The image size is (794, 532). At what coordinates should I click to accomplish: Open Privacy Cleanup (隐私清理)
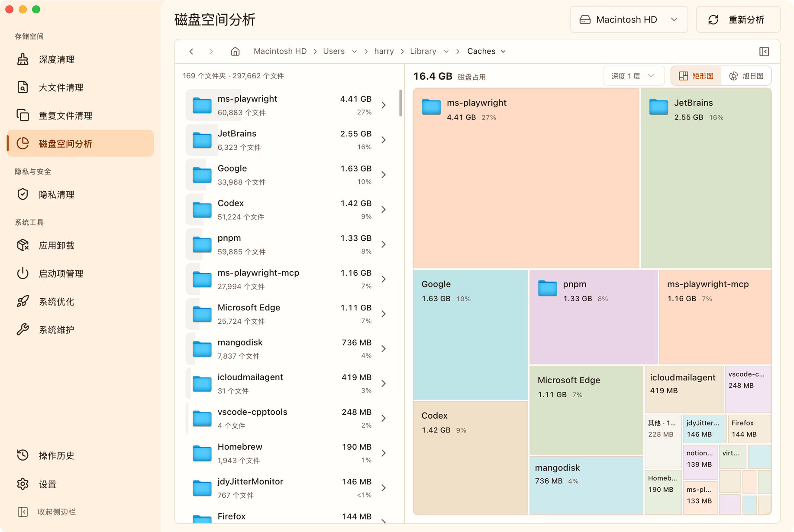tap(80, 194)
